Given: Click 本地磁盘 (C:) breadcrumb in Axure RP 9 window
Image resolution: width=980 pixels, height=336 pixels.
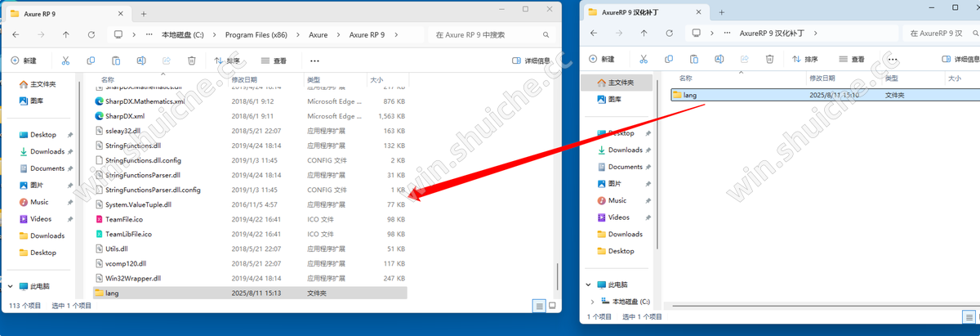Looking at the screenshot, I should (x=184, y=35).
